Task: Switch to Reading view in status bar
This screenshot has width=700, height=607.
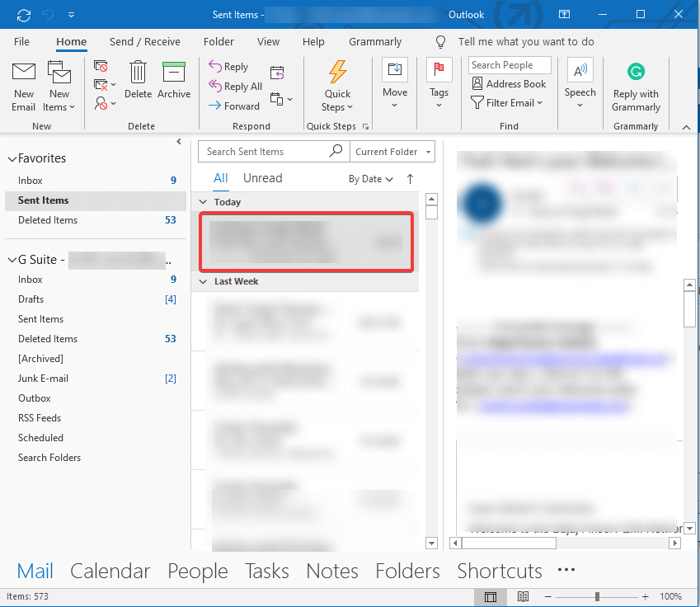Action: [523, 596]
